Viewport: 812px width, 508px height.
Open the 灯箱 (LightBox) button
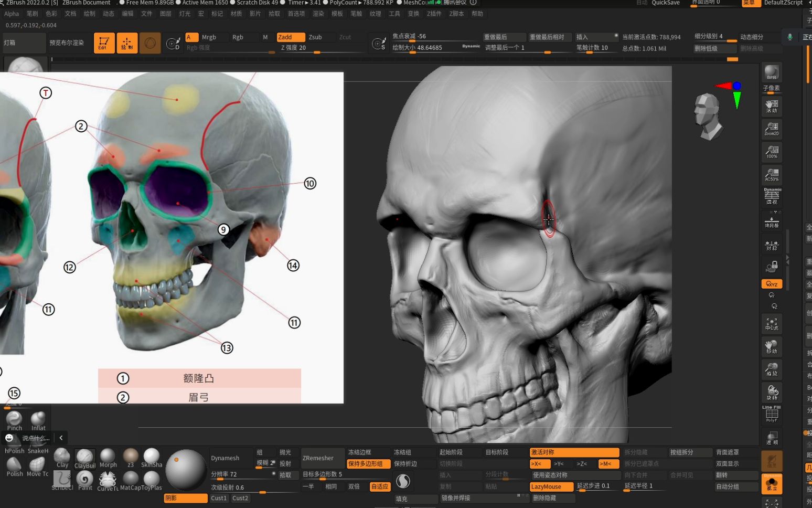24,43
